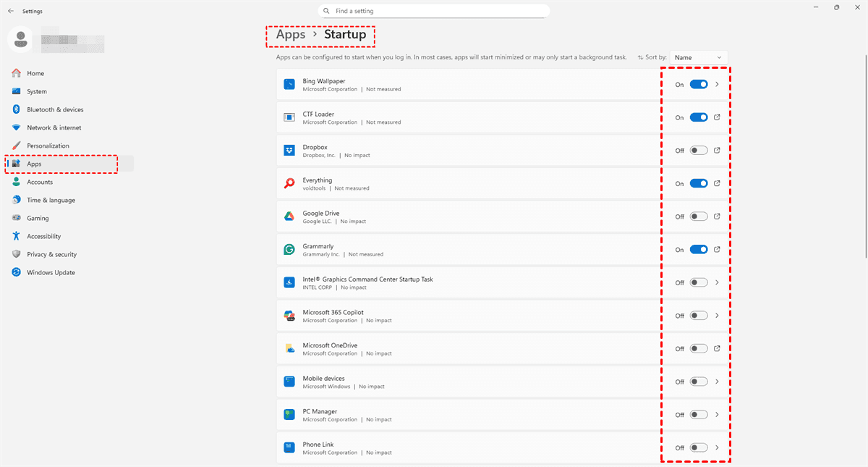Viewport: 868px width, 467px height.
Task: Click the Everything search app icon
Action: (x=289, y=184)
